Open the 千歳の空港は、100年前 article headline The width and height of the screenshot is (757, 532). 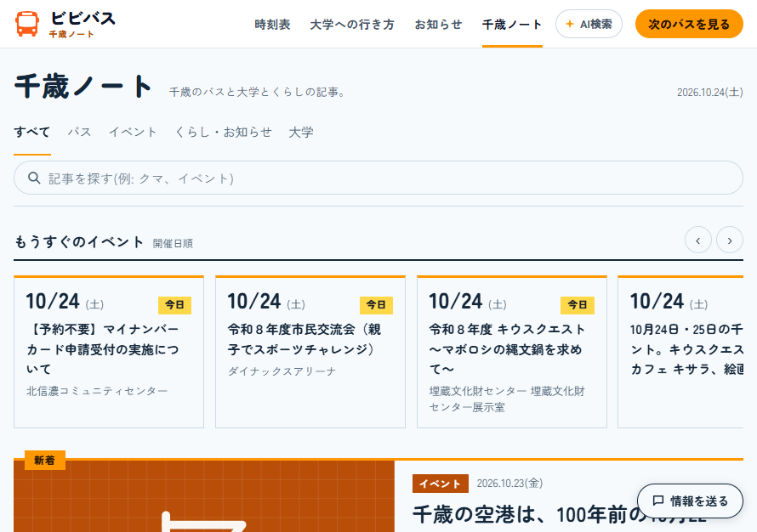click(559, 515)
